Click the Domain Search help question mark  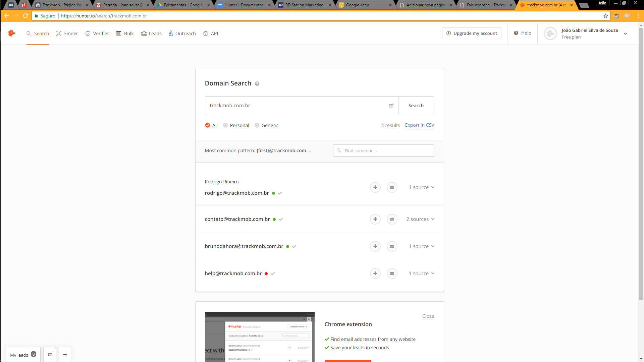[257, 84]
